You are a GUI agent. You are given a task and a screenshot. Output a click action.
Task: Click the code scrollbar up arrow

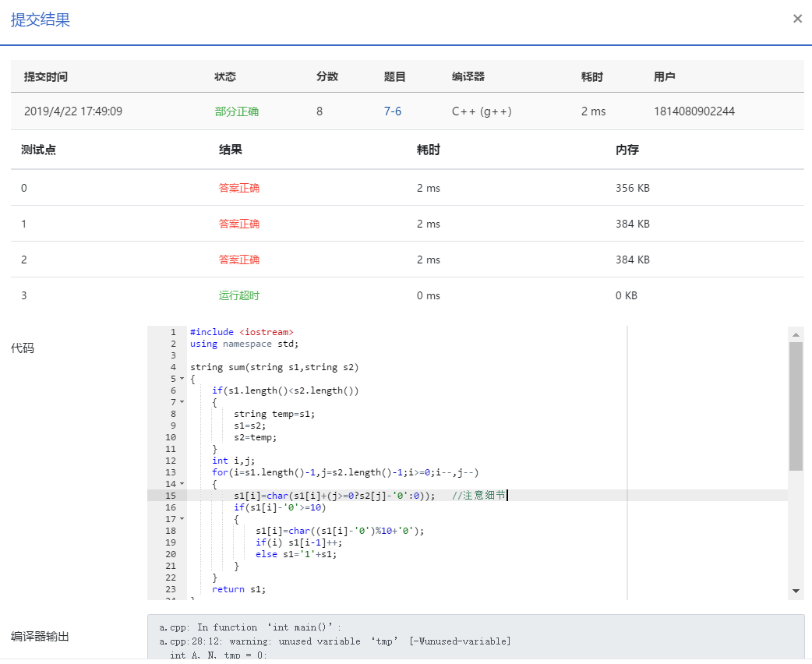coord(796,334)
